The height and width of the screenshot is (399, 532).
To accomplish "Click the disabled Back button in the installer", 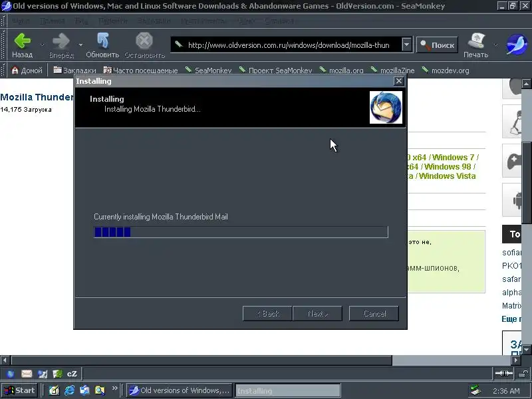I will (x=267, y=313).
